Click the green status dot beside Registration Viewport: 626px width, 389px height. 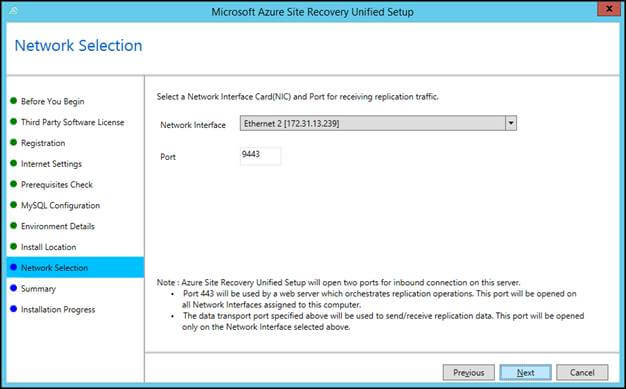point(14,142)
